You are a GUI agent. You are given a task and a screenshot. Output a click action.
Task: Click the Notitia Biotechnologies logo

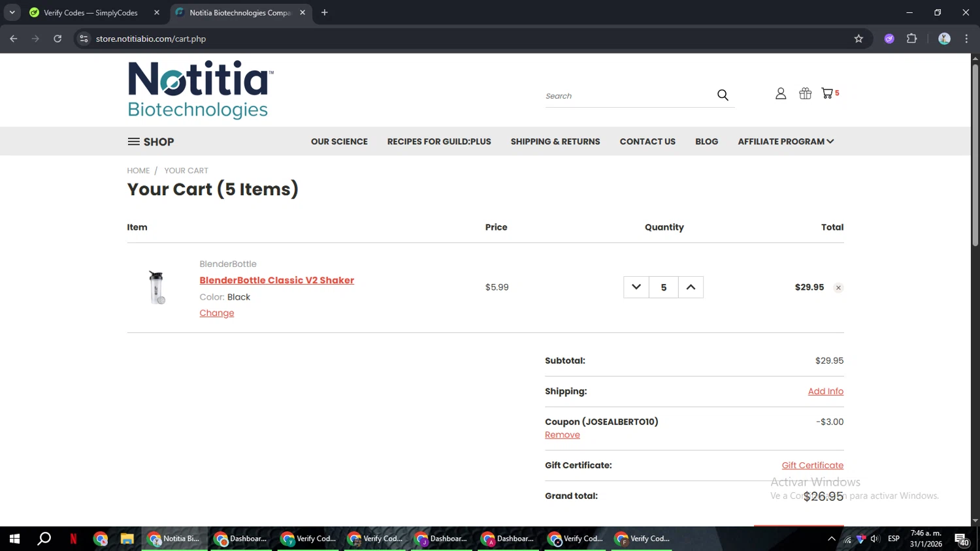pyautogui.click(x=201, y=90)
